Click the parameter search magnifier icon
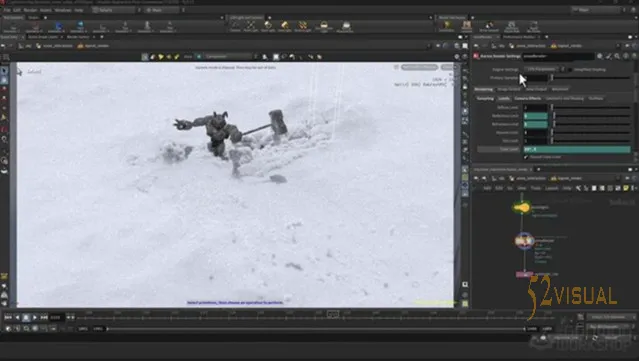 617,56
